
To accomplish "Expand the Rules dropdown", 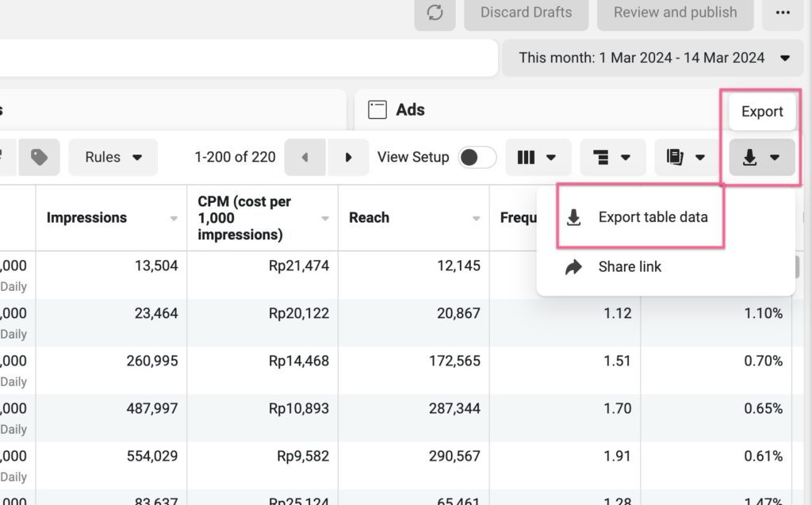I will [x=113, y=157].
